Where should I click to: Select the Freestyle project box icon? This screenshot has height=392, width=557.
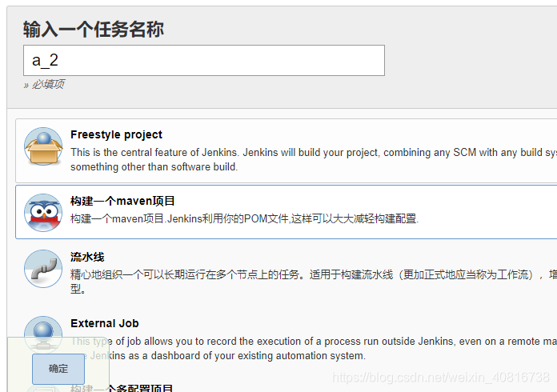(43, 146)
